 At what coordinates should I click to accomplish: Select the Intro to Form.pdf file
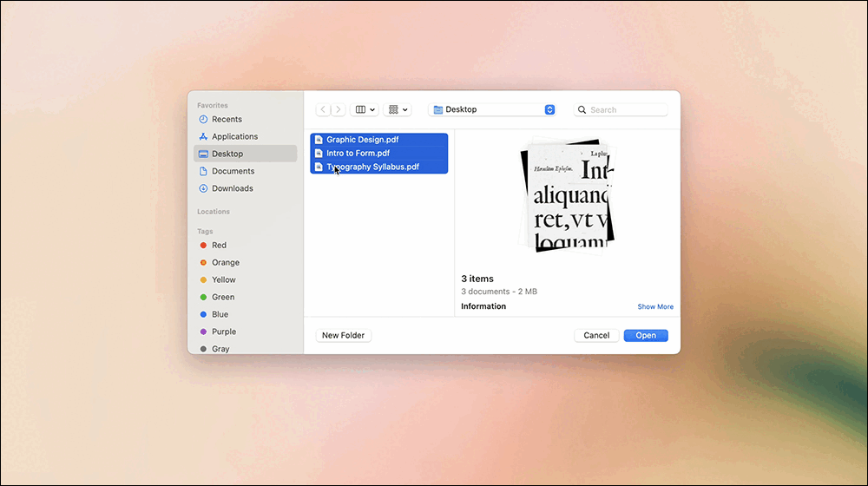358,154
